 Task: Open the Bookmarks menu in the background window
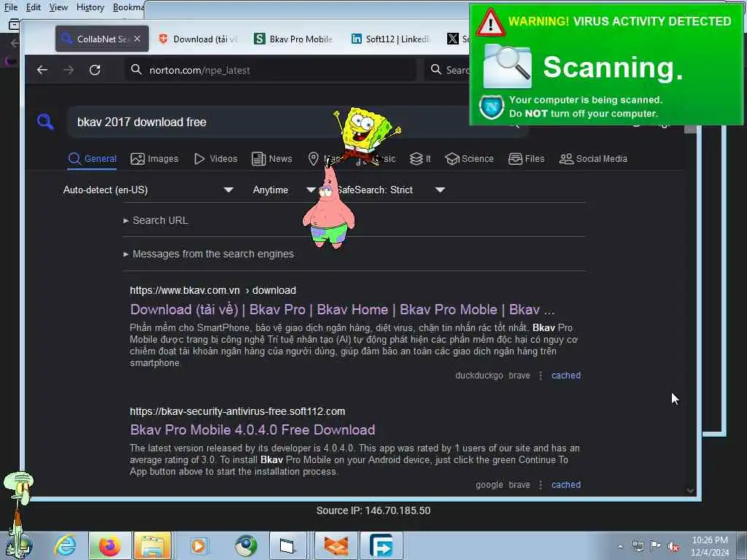pyautogui.click(x=128, y=7)
